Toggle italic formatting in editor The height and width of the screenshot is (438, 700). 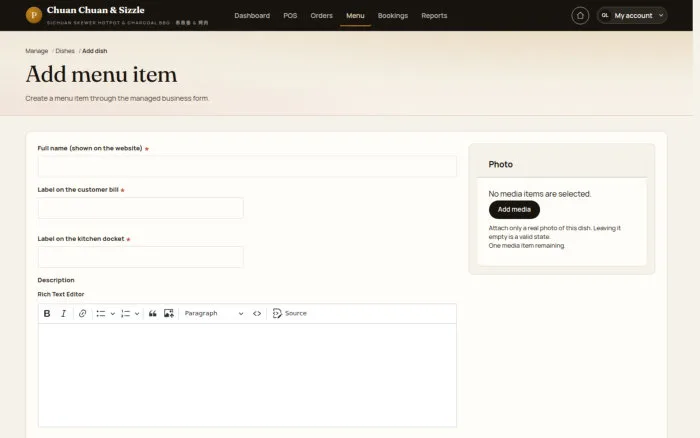(63, 313)
